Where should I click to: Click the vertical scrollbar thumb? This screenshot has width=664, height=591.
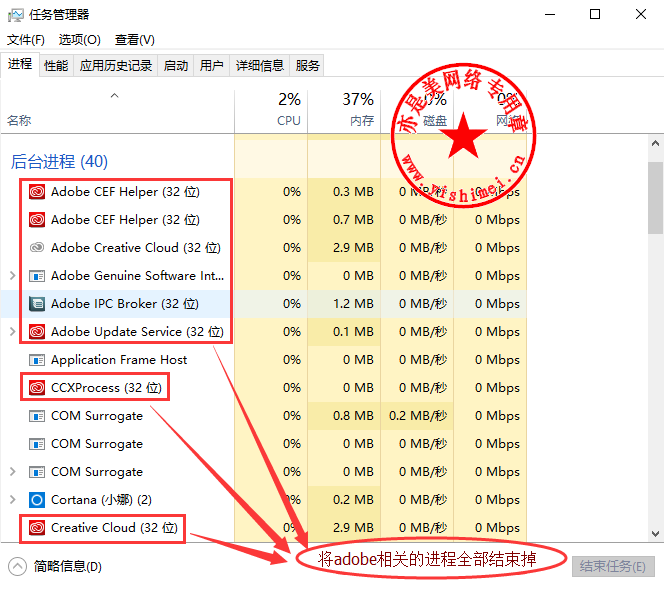click(655, 197)
